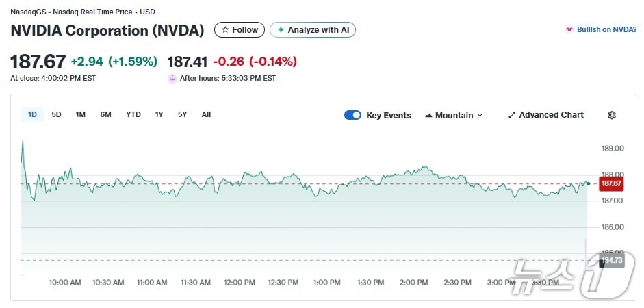Image resolution: width=644 pixels, height=308 pixels.
Task: Click the star icon in Follow
Action: (x=225, y=30)
